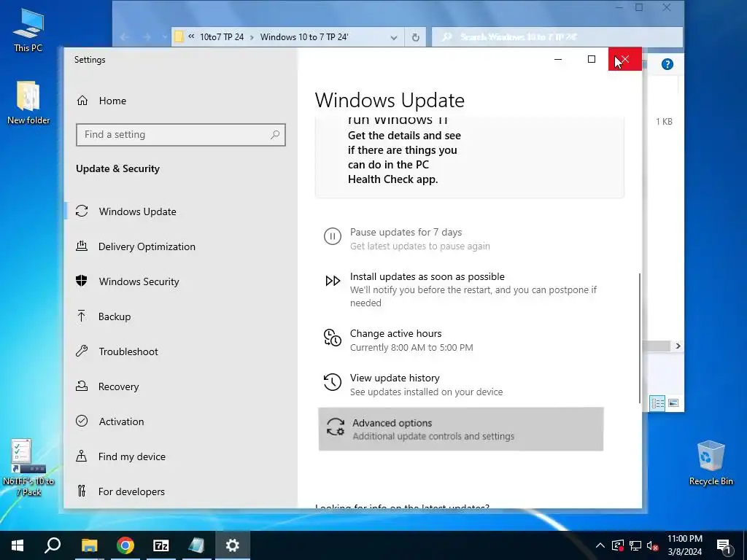
Task: Open Troubleshoot settings
Action: tap(128, 351)
